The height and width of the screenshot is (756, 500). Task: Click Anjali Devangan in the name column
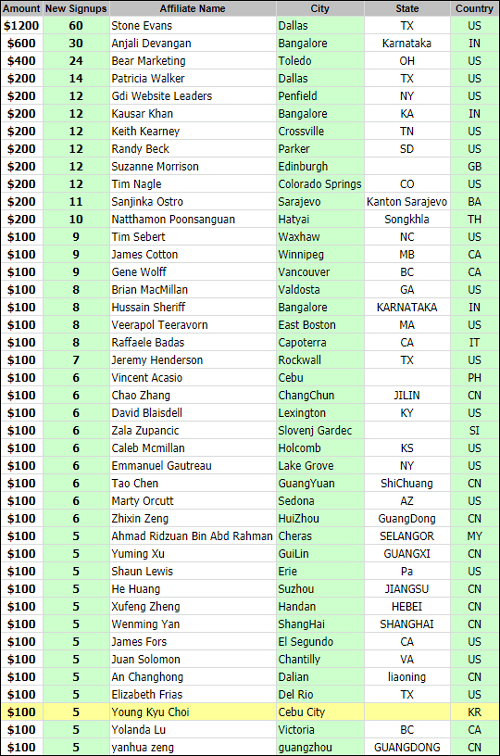coord(151,43)
